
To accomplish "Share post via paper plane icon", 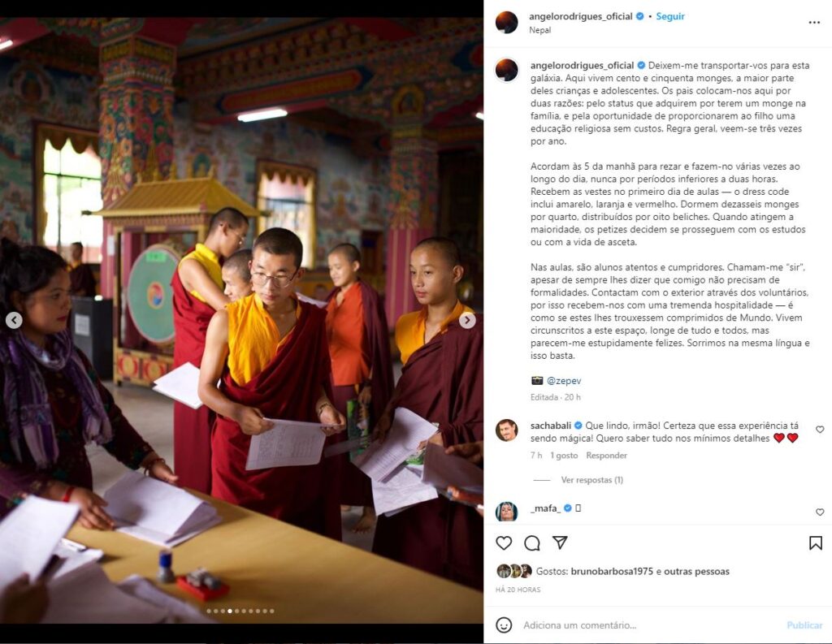I will (560, 542).
